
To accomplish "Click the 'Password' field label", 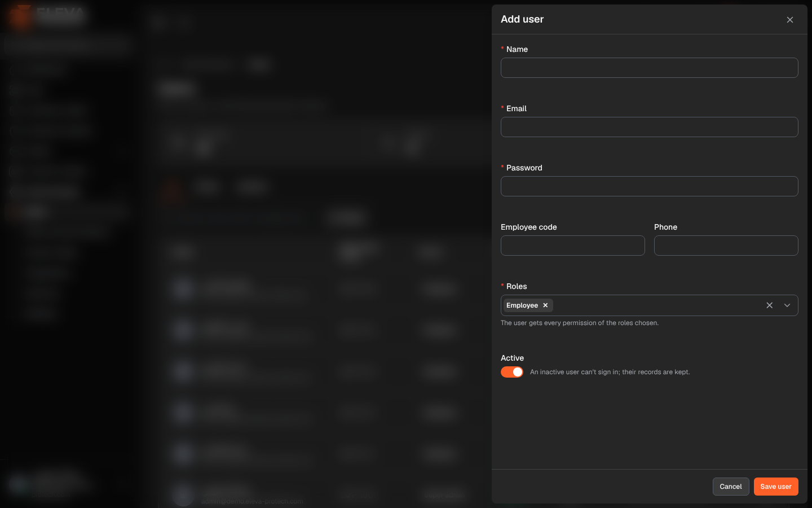I will [x=524, y=168].
